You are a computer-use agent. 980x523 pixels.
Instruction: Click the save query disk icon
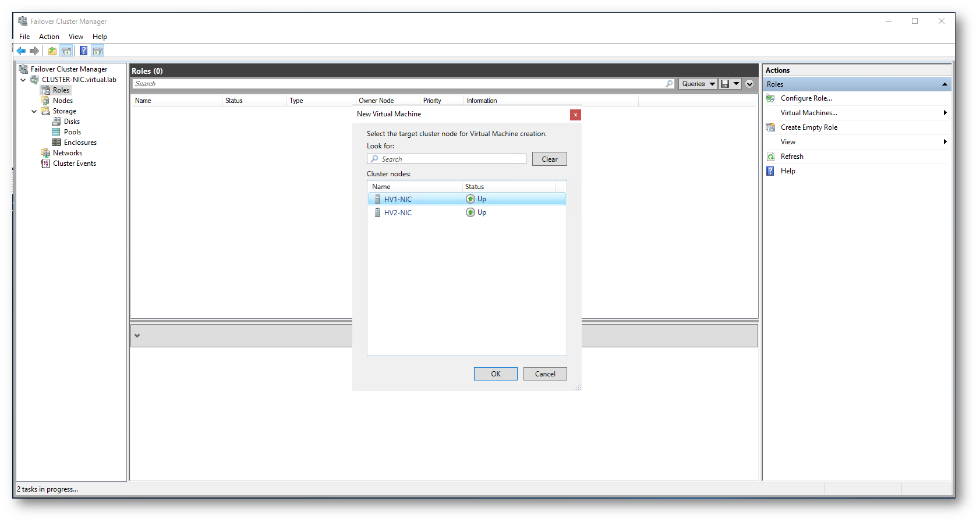point(725,84)
